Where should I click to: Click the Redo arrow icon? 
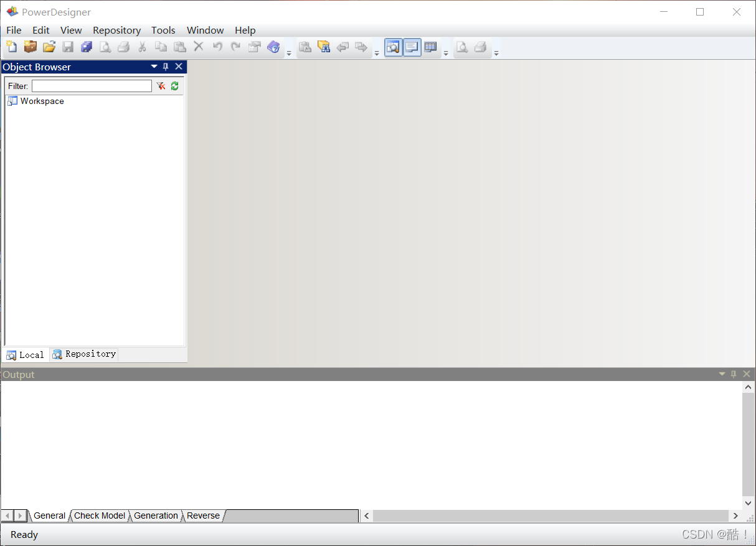pyautogui.click(x=235, y=47)
